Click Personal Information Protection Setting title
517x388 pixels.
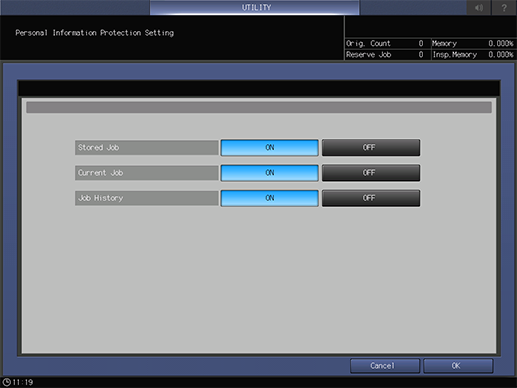point(95,33)
